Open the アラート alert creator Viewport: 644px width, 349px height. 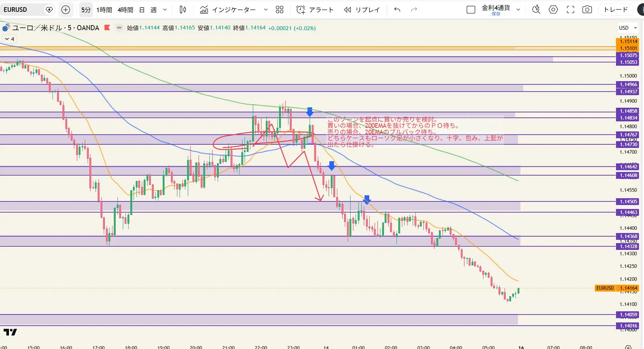(x=315, y=10)
